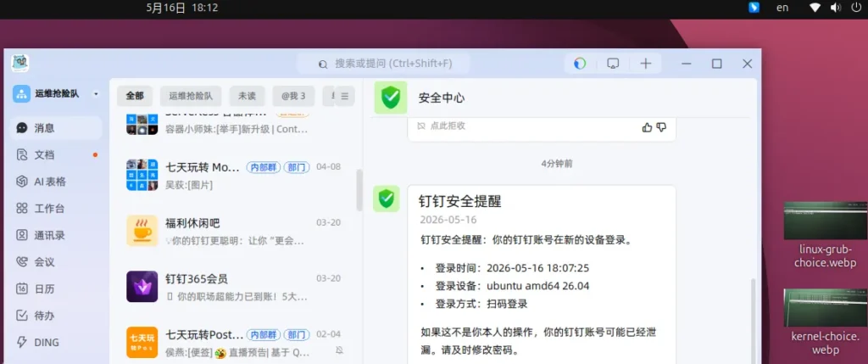The height and width of the screenshot is (364, 868).
Task: Click the thumbs-up icon on message card
Action: click(x=647, y=127)
